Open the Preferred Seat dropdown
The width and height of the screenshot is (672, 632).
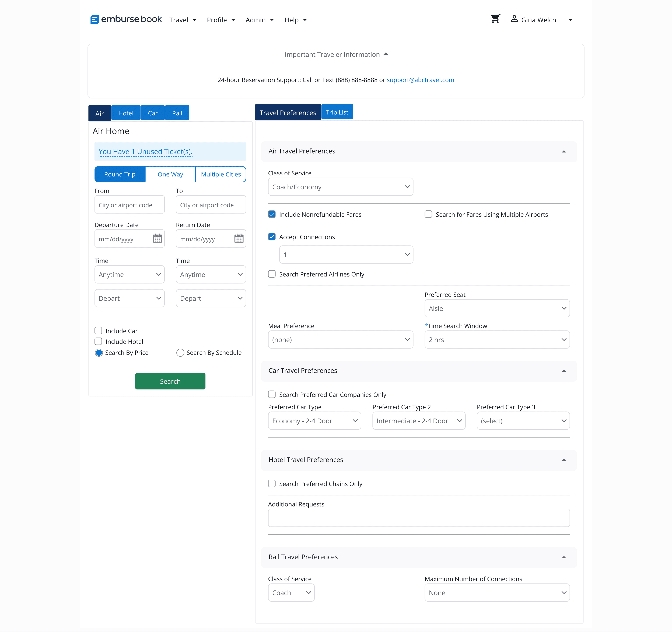pyautogui.click(x=497, y=308)
